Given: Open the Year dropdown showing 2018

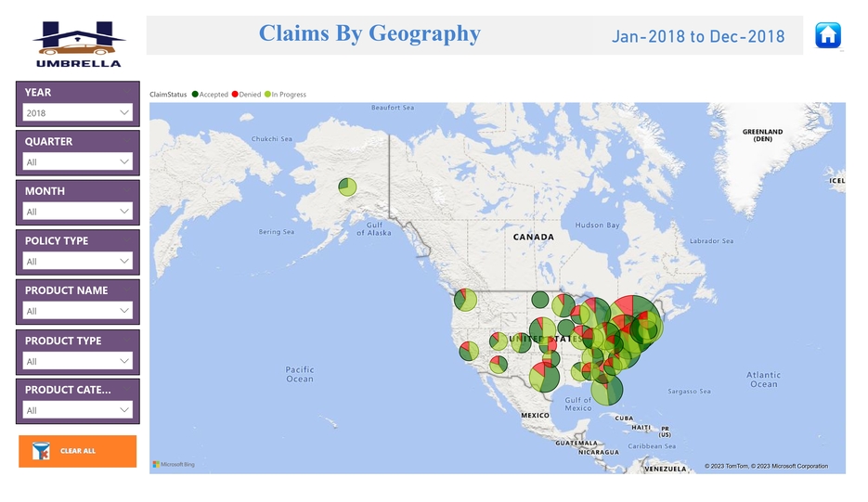Looking at the screenshot, I should [x=77, y=113].
